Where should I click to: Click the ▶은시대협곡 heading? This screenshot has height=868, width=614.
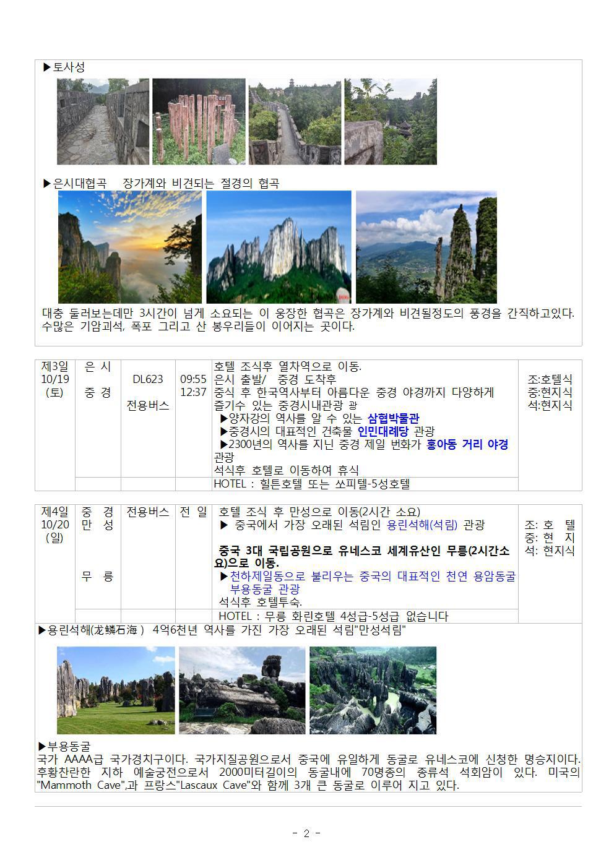tap(74, 184)
